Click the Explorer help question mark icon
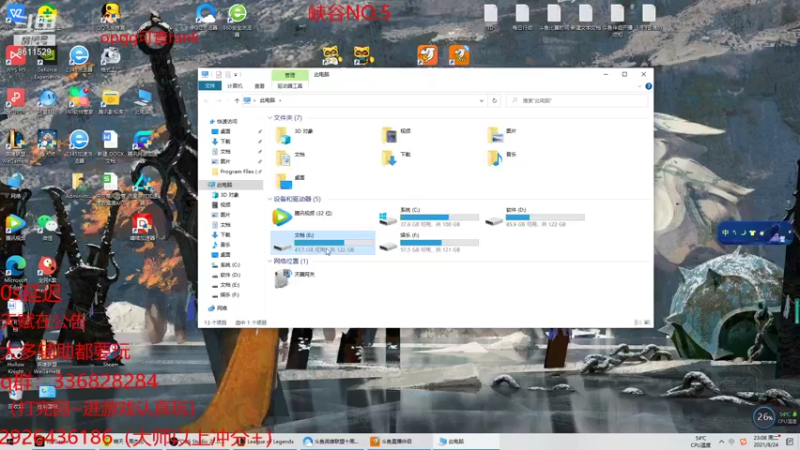 coord(648,86)
